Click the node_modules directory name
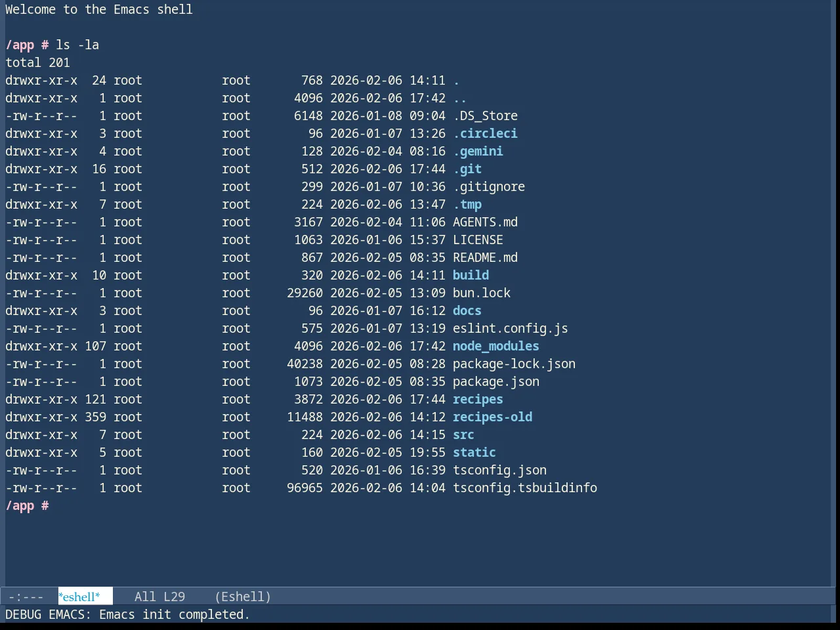Screen dimensions: 840x630 coord(496,346)
